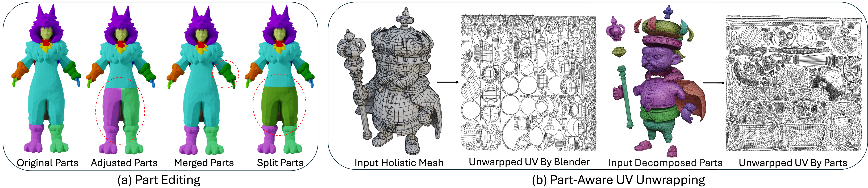Click the 'Adjusted Parts' label
This screenshot has width=868, height=188.
pyautogui.click(x=124, y=163)
